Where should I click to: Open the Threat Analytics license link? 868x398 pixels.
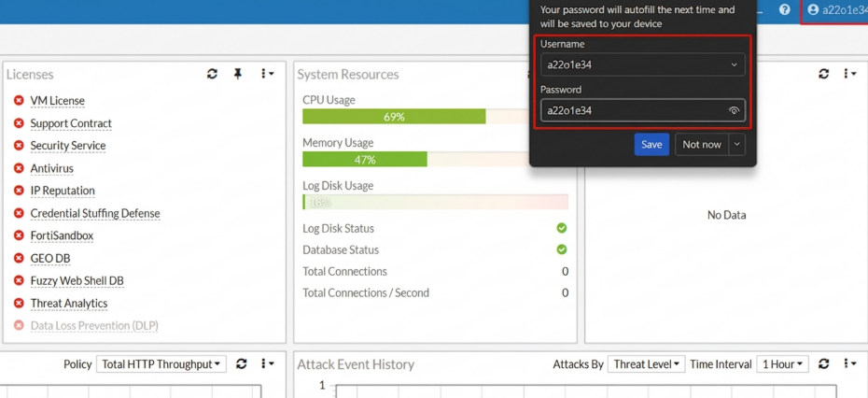click(x=69, y=304)
